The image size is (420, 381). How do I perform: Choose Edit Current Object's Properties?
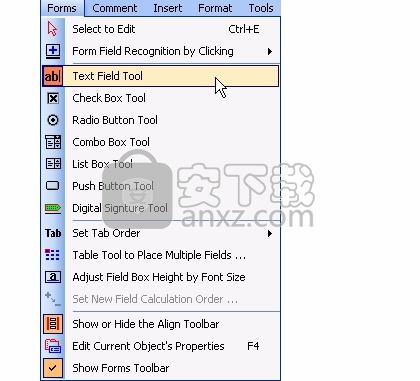[160, 346]
